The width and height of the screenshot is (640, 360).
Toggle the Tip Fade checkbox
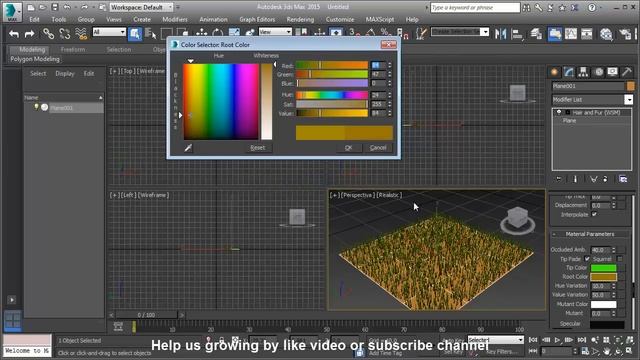click(x=587, y=259)
